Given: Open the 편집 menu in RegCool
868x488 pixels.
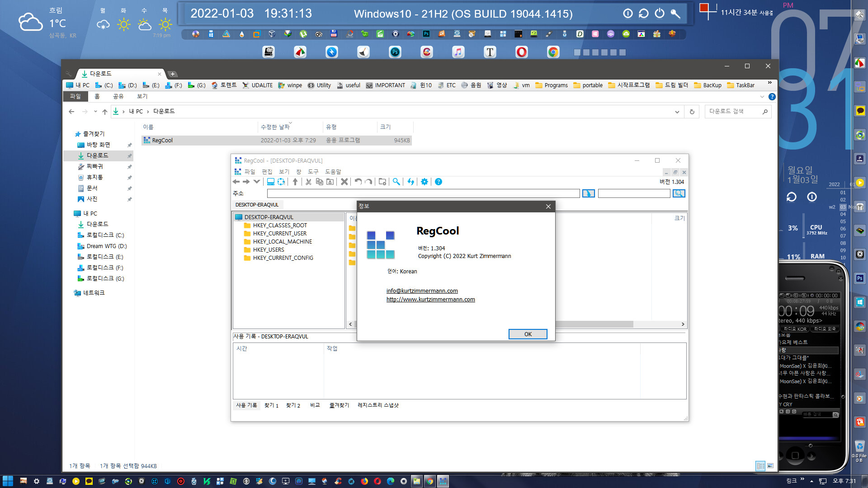Looking at the screenshot, I should pyautogui.click(x=267, y=172).
